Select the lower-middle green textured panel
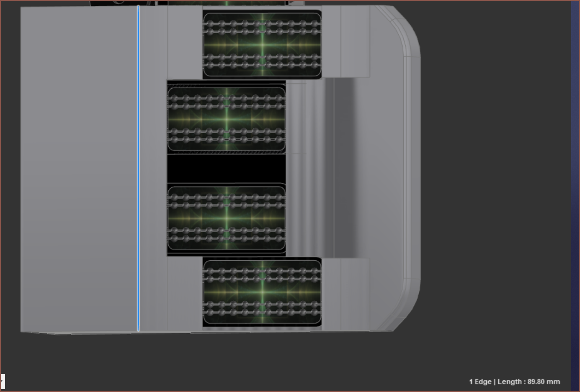 [x=227, y=218]
